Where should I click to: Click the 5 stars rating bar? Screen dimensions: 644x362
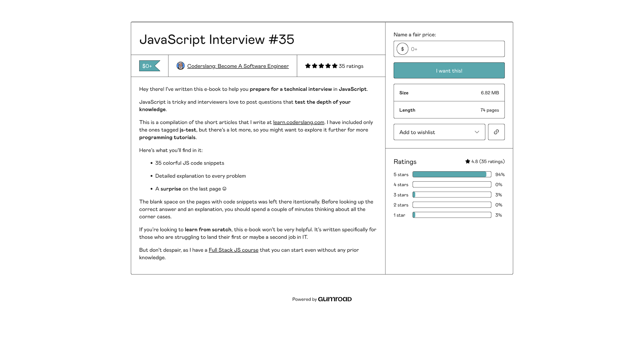pos(451,174)
